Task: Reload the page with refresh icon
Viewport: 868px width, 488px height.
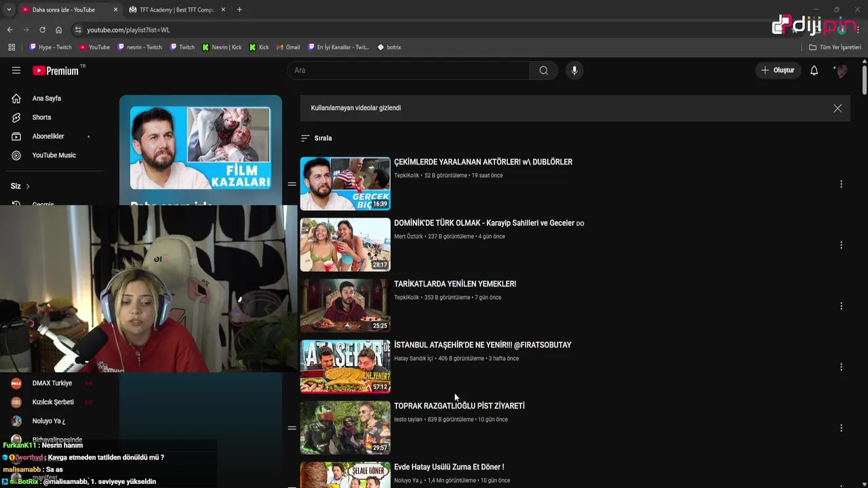Action: pyautogui.click(x=42, y=30)
